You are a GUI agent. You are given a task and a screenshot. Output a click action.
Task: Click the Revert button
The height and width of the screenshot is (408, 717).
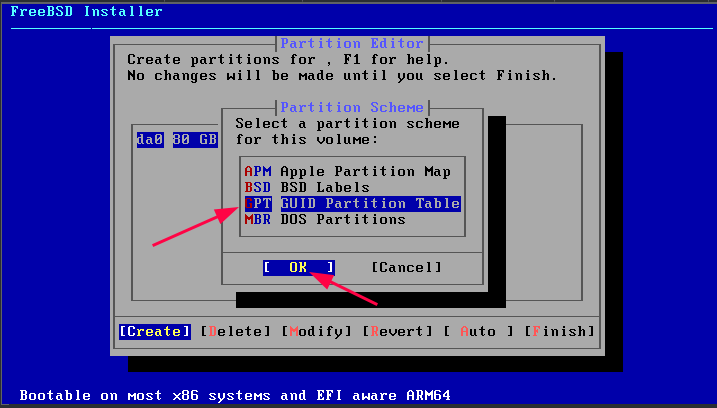(397, 331)
